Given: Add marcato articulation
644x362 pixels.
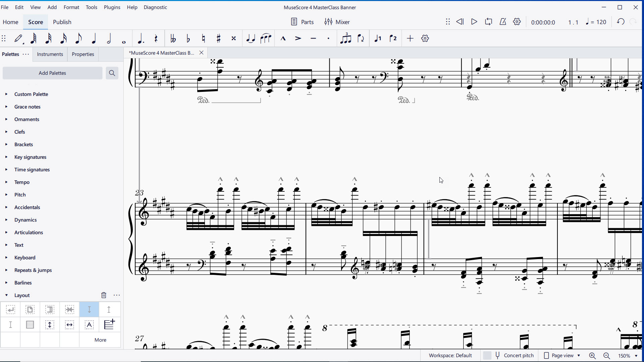Looking at the screenshot, I should point(283,39).
